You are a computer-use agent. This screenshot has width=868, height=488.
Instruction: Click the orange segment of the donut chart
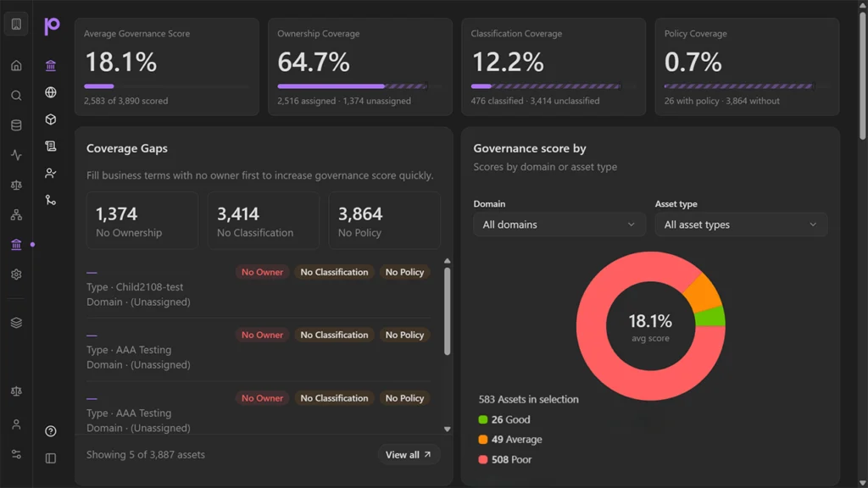point(704,292)
